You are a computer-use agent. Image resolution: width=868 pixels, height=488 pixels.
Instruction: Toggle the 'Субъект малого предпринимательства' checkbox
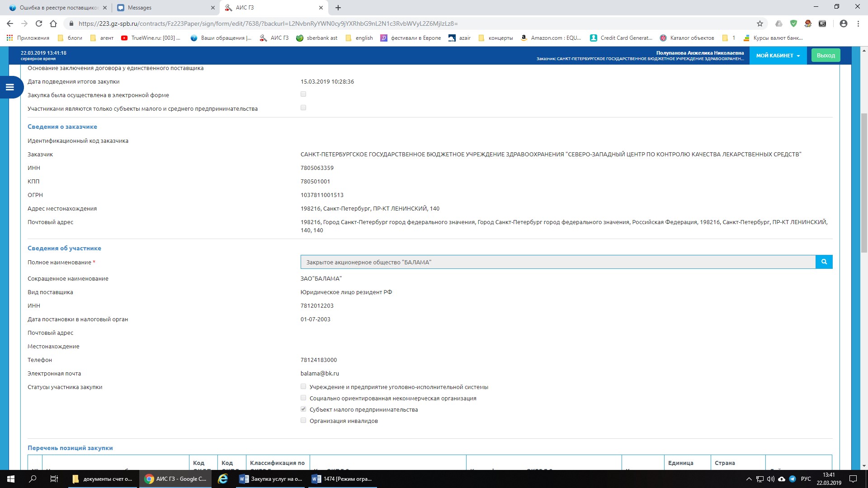(x=303, y=409)
